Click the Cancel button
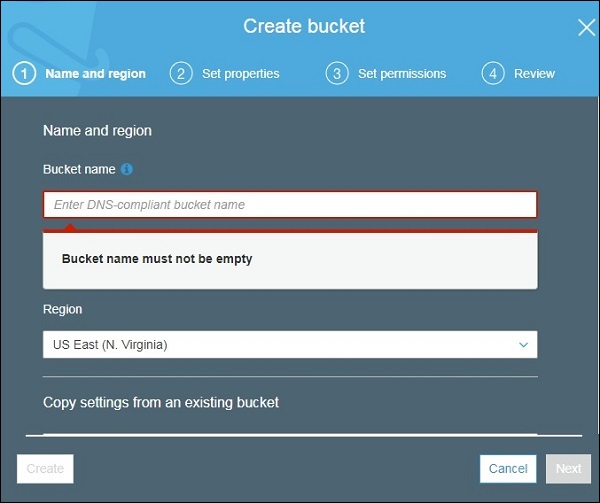The height and width of the screenshot is (503, 600). [x=508, y=468]
